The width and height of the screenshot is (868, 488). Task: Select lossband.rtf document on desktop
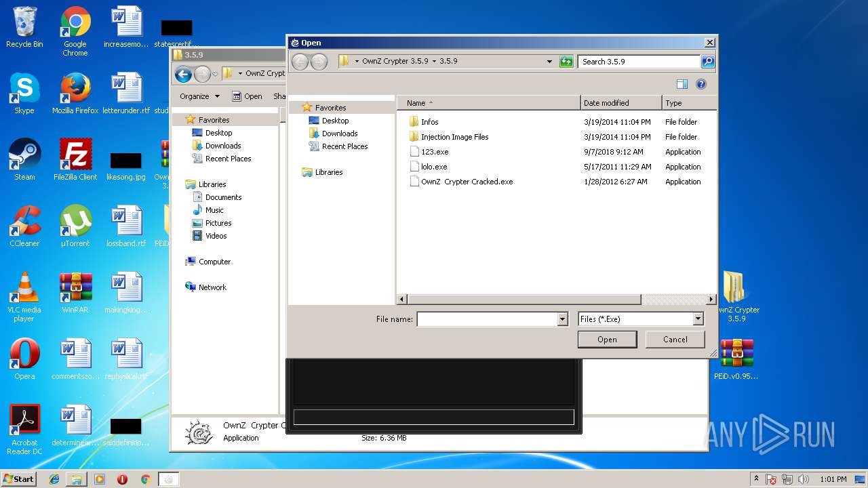click(126, 226)
